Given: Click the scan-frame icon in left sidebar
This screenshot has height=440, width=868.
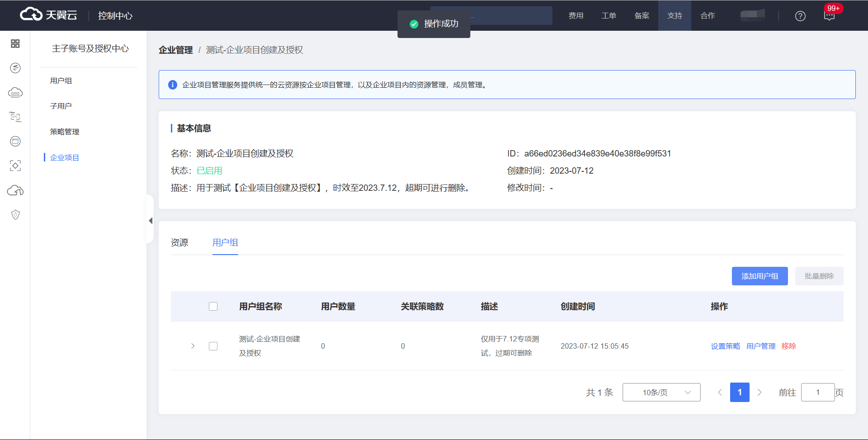Looking at the screenshot, I should click(x=15, y=166).
